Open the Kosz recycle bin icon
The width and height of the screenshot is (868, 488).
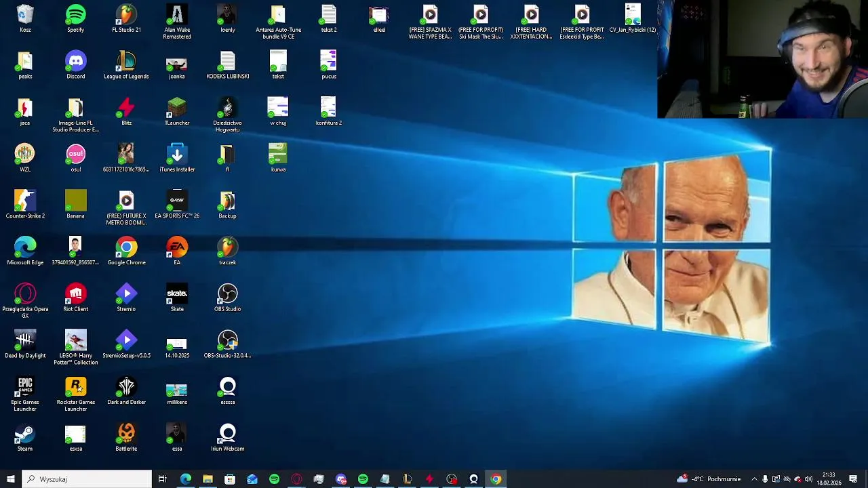(x=25, y=18)
